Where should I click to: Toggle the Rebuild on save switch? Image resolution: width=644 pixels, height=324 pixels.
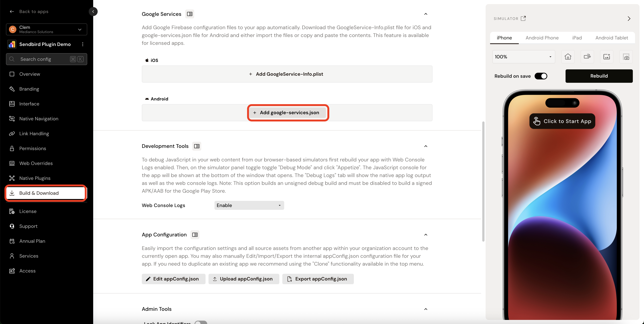click(541, 76)
